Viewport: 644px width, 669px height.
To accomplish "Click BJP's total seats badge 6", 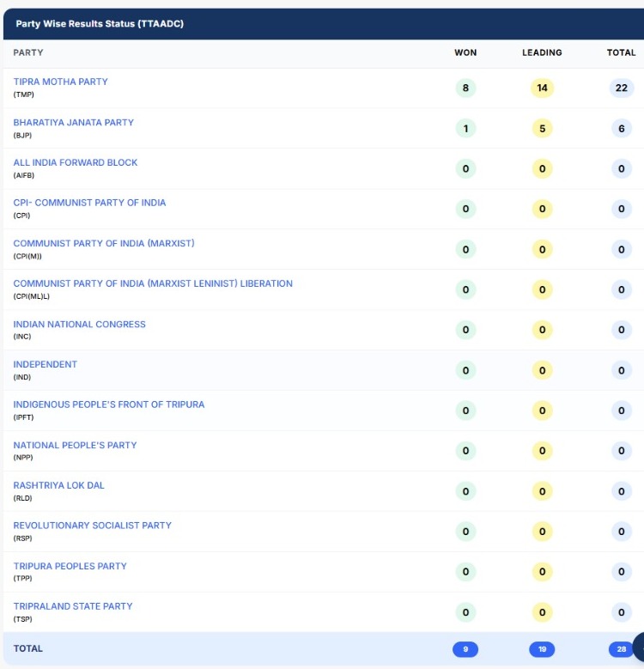I will [621, 128].
